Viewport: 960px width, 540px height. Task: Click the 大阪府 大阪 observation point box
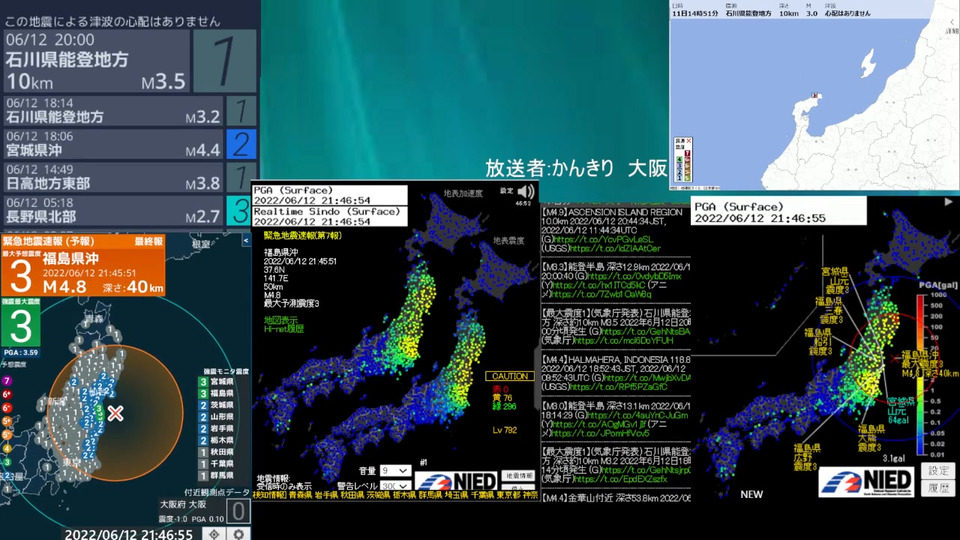point(204,511)
